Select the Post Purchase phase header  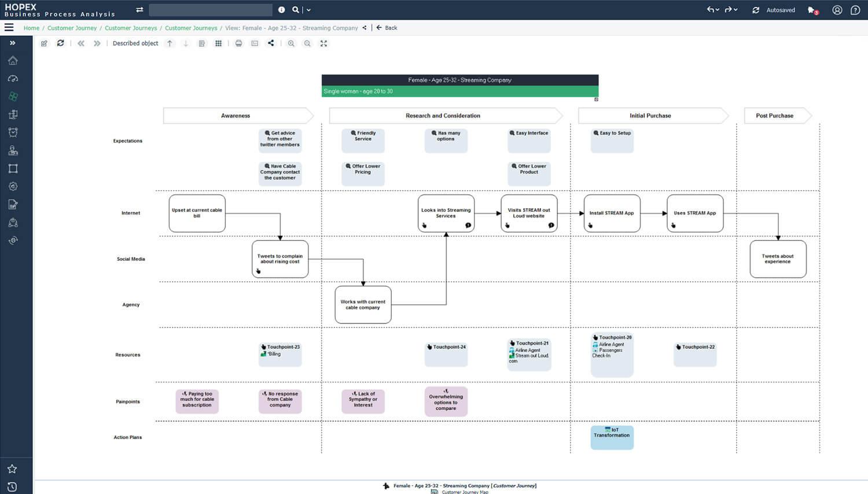tap(777, 116)
